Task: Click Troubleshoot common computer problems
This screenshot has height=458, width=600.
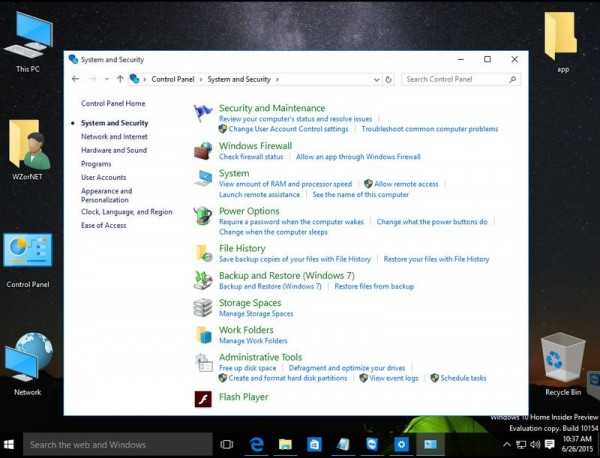Action: pos(430,129)
